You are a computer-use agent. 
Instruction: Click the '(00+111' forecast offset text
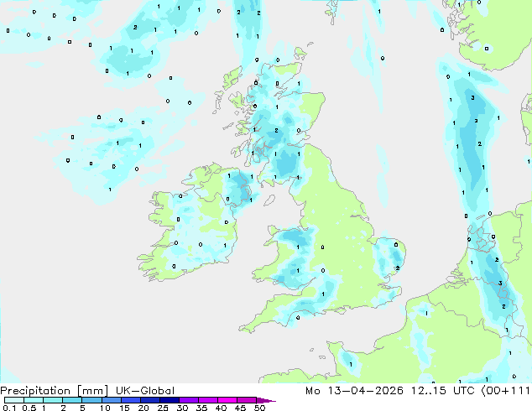(505, 391)
